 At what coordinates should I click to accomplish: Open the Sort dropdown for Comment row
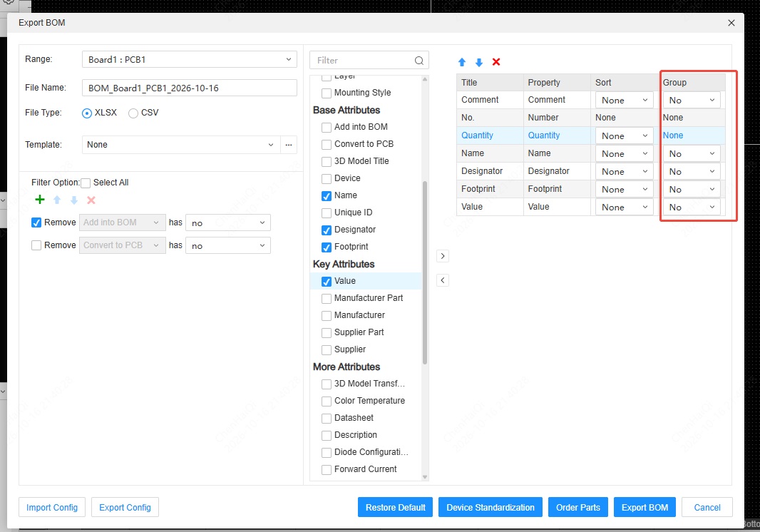[x=625, y=101]
